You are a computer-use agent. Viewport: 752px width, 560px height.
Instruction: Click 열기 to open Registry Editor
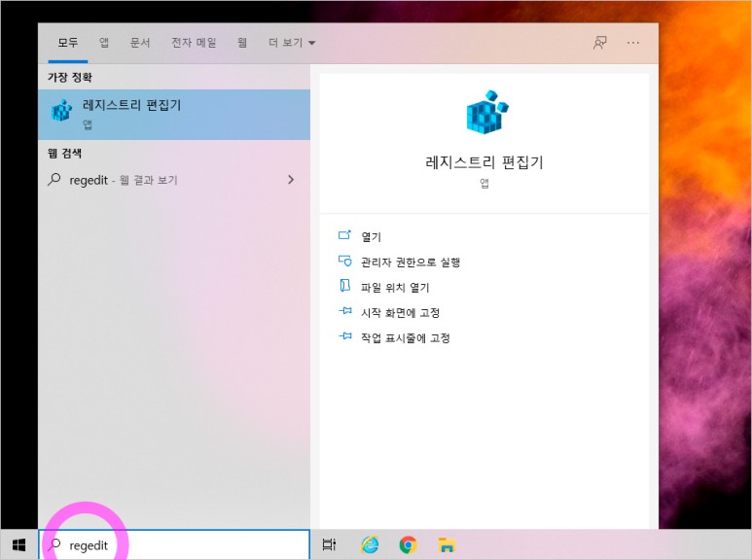(x=371, y=236)
